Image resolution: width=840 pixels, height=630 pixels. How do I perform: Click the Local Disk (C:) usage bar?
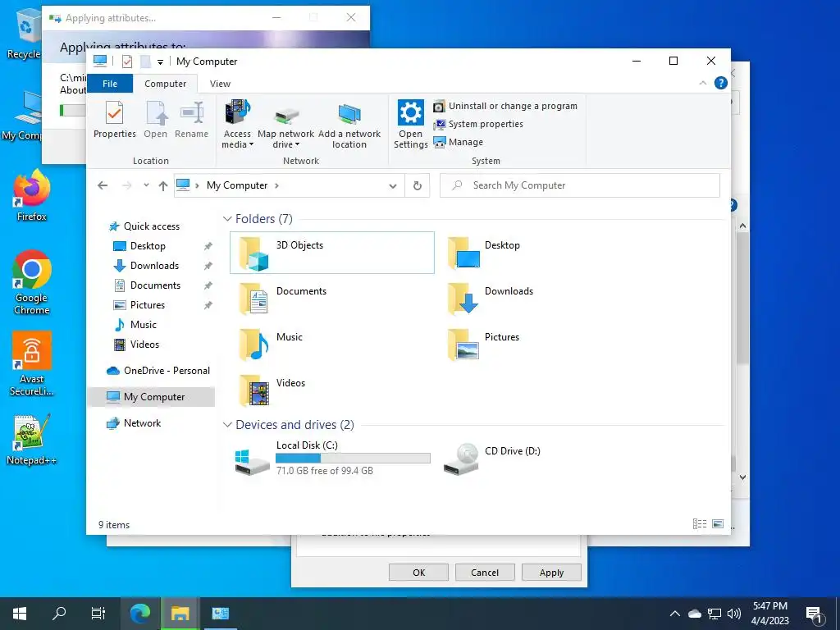point(353,458)
